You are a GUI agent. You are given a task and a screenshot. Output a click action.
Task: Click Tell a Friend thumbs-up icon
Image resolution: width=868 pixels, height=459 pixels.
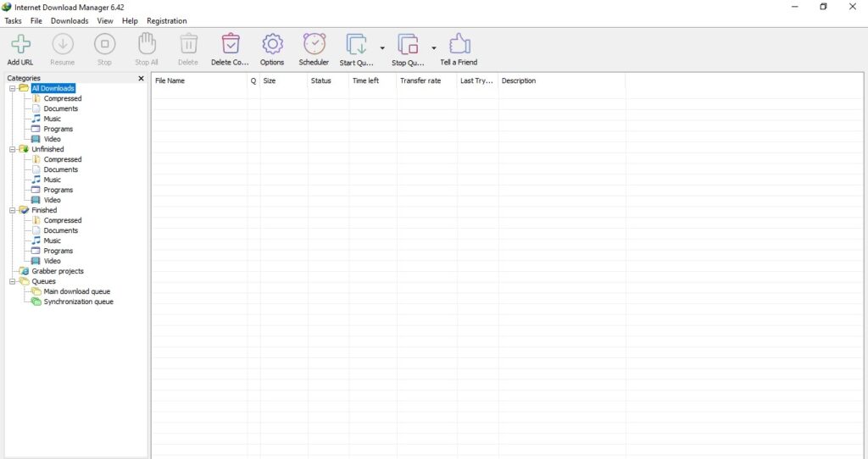coord(459,44)
